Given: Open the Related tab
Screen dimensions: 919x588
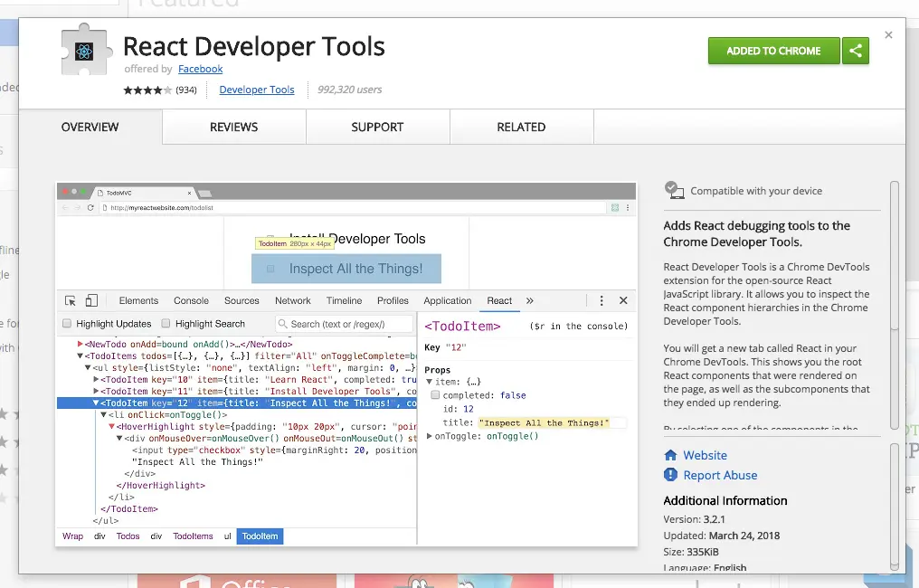Looking at the screenshot, I should click(521, 127).
